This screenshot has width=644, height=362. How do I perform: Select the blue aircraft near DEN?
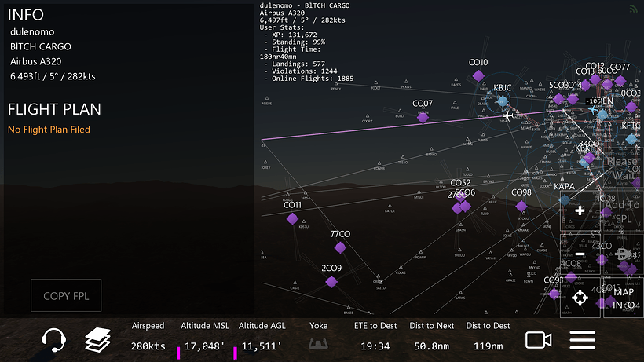(593, 110)
